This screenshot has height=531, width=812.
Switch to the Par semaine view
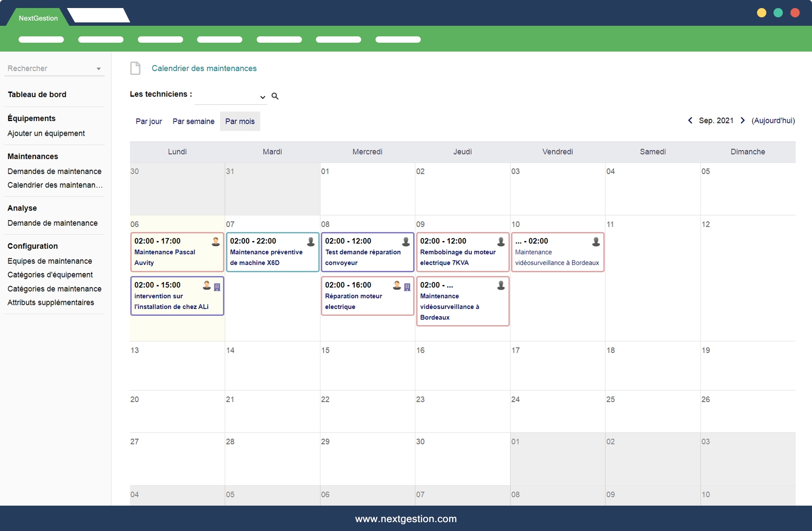[x=193, y=121]
